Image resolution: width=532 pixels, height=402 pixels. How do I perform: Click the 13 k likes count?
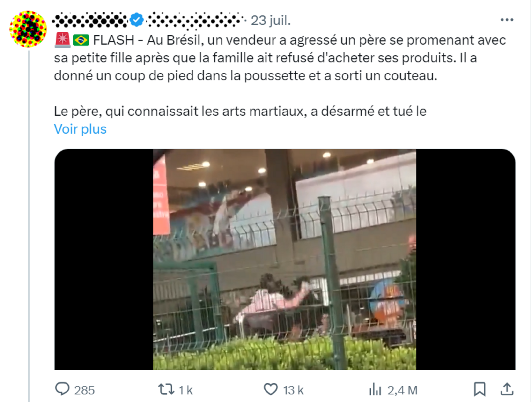(x=293, y=390)
